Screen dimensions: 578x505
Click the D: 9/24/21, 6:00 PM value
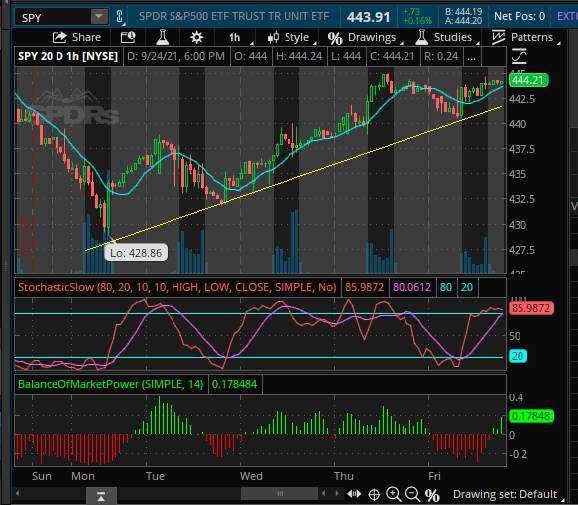(176, 56)
